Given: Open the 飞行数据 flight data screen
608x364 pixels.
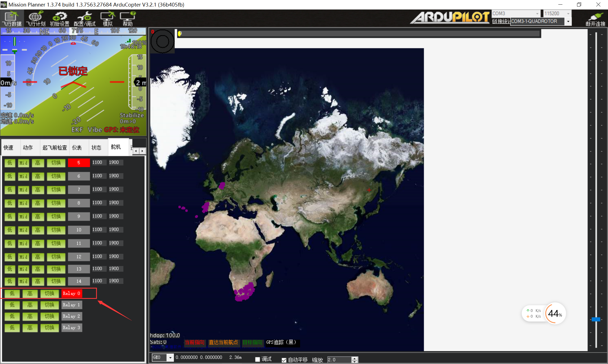Looking at the screenshot, I should pos(12,18).
